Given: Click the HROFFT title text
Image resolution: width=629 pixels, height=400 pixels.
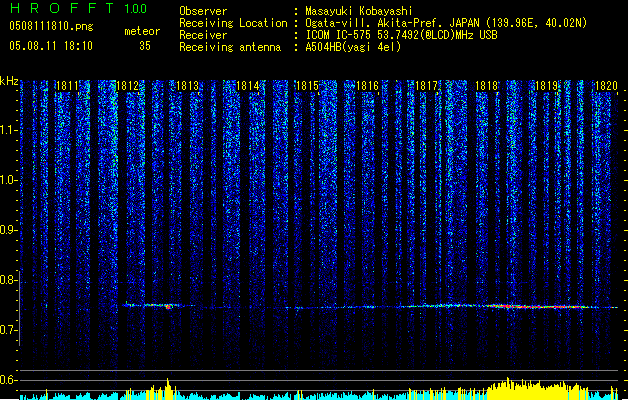Looking at the screenshot, I should pos(63,8).
